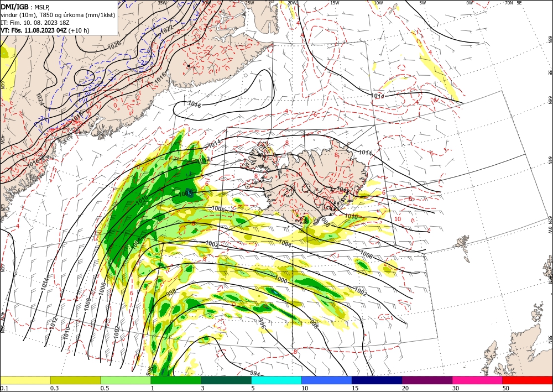The height and width of the screenshot is (392, 553).
Task: Click the 15W longitude label at top
Action: point(335,3)
